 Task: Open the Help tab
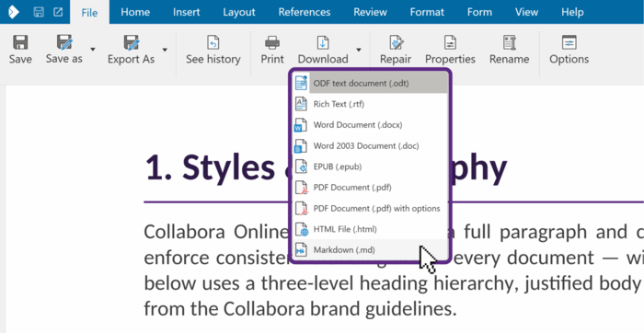coord(572,12)
